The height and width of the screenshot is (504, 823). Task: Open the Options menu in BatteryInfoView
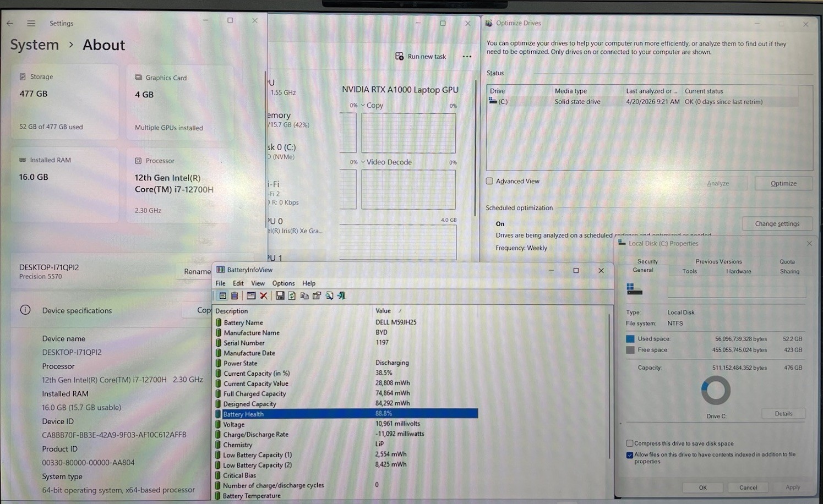click(284, 283)
